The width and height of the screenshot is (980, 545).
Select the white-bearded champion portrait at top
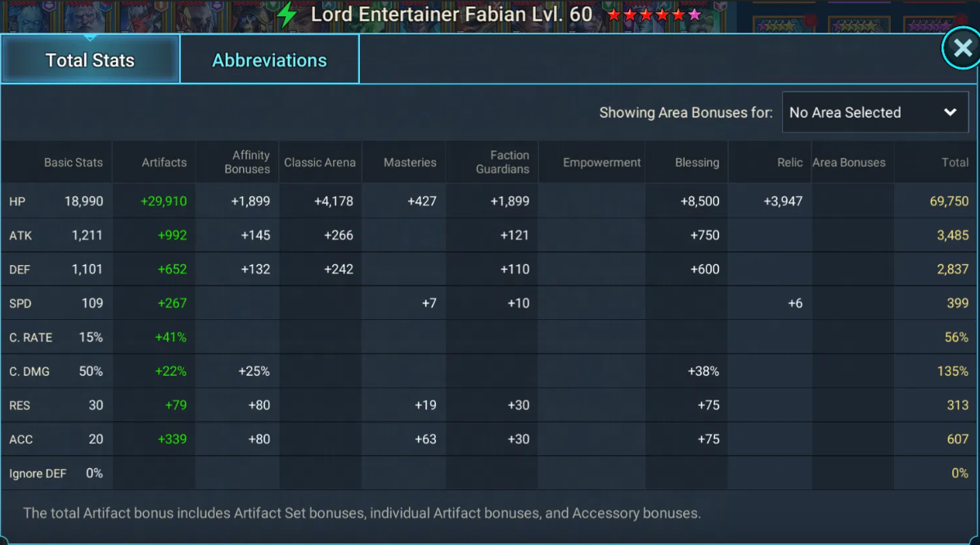point(87,16)
